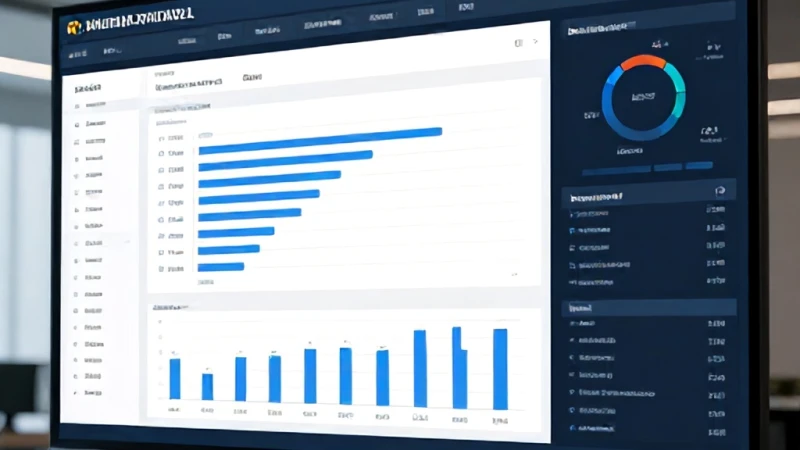Select the orange segment of the donut chart

pyautogui.click(x=644, y=61)
